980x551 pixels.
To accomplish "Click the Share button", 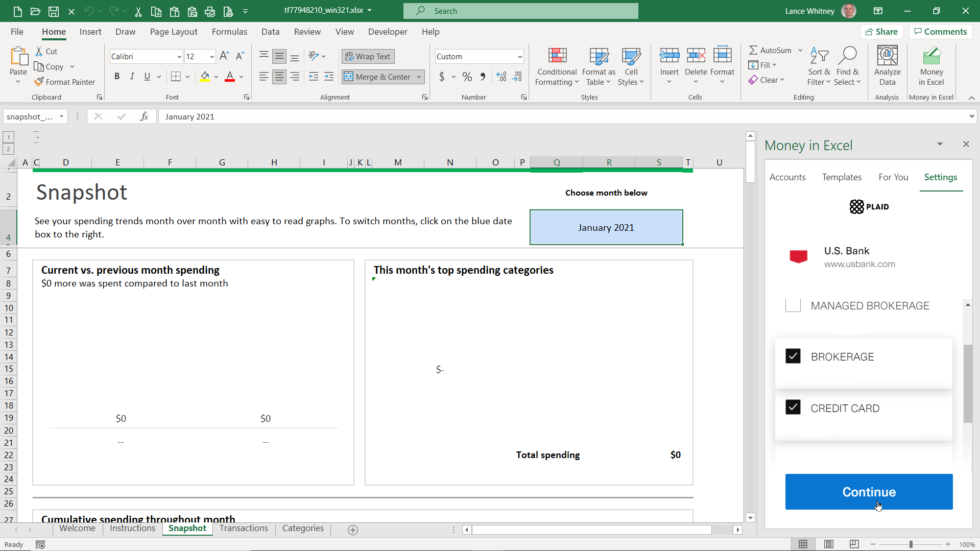I will pyautogui.click(x=881, y=32).
